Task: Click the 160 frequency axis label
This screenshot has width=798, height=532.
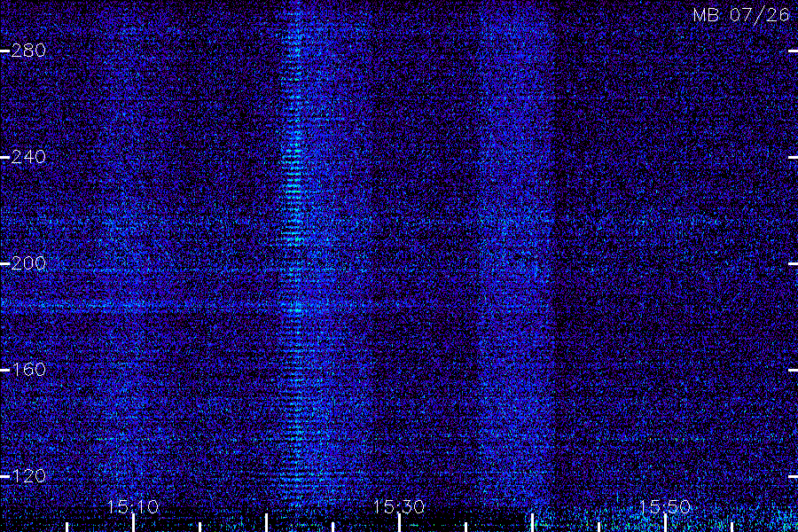Action: pos(28,370)
